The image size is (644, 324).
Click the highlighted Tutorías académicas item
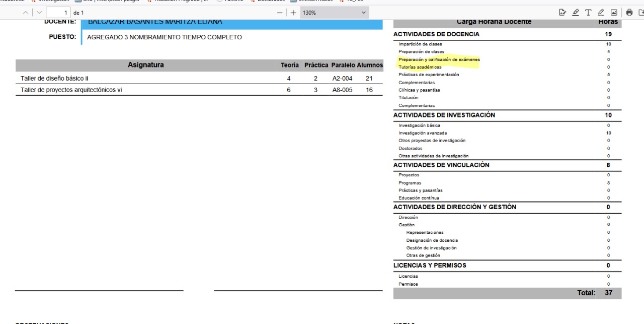(420, 67)
